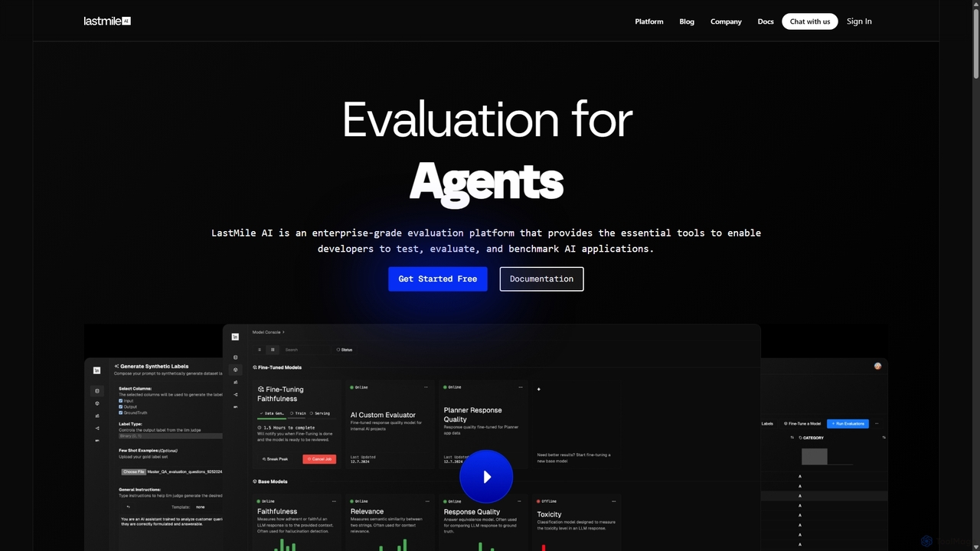
Task: Open the Faithfulness base model options menu
Action: pos(334,501)
